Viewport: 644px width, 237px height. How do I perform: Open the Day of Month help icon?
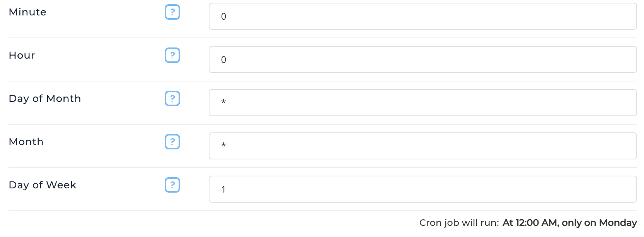(x=172, y=98)
